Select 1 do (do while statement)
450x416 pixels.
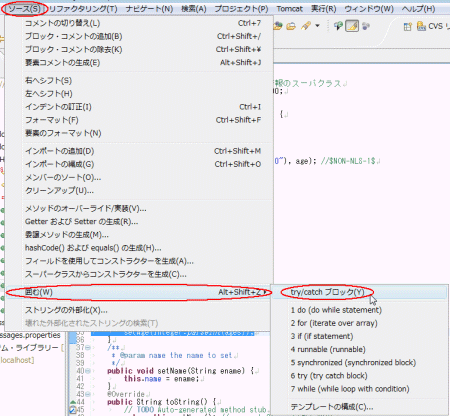click(360, 310)
